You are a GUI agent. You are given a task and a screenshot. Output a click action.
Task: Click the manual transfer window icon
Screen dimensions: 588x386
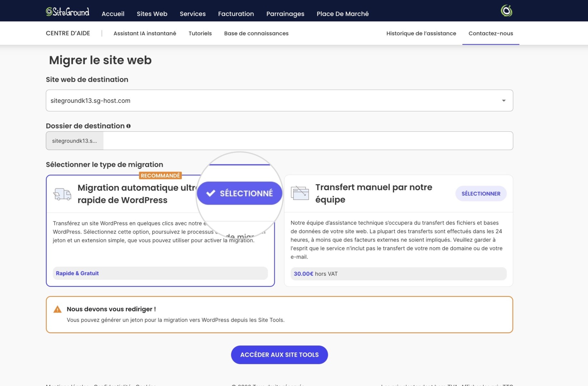[300, 193]
